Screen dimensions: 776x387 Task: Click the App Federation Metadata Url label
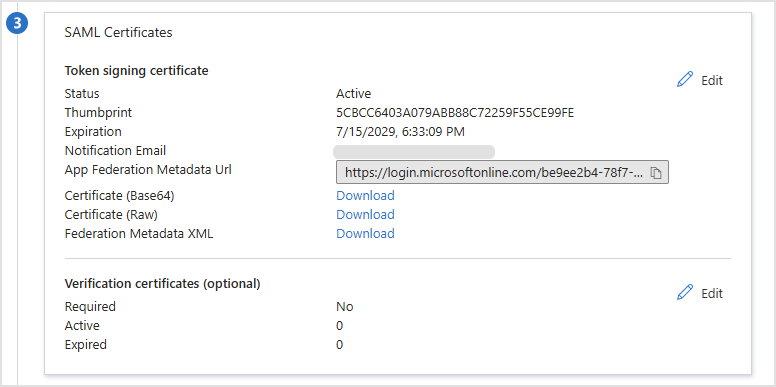[x=148, y=169]
